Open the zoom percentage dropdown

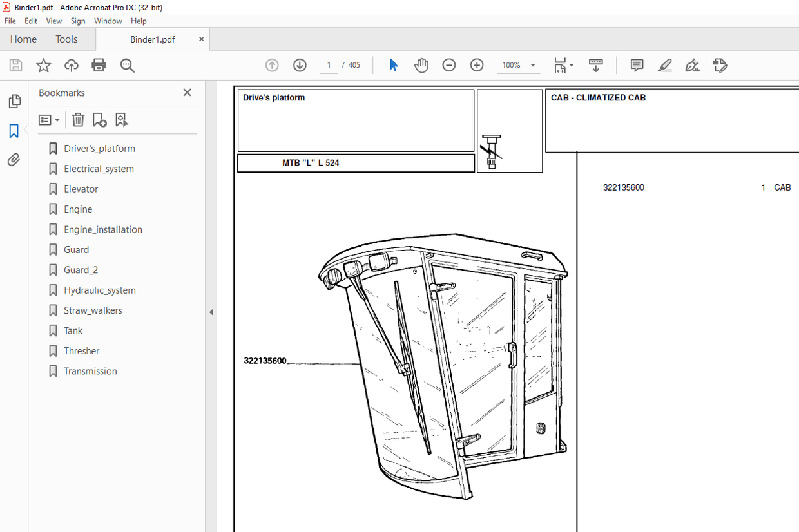pyautogui.click(x=533, y=65)
